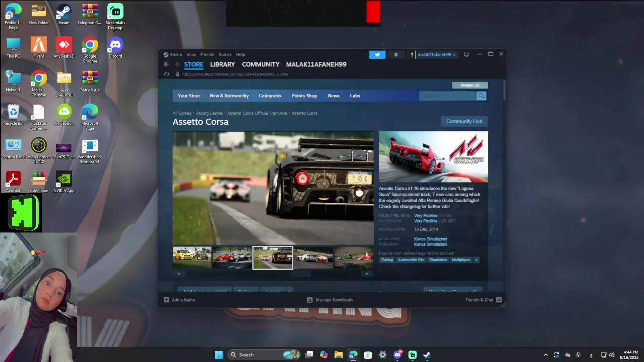The width and height of the screenshot is (644, 362).
Task: Go back with Steam's back arrow
Action: 166,64
